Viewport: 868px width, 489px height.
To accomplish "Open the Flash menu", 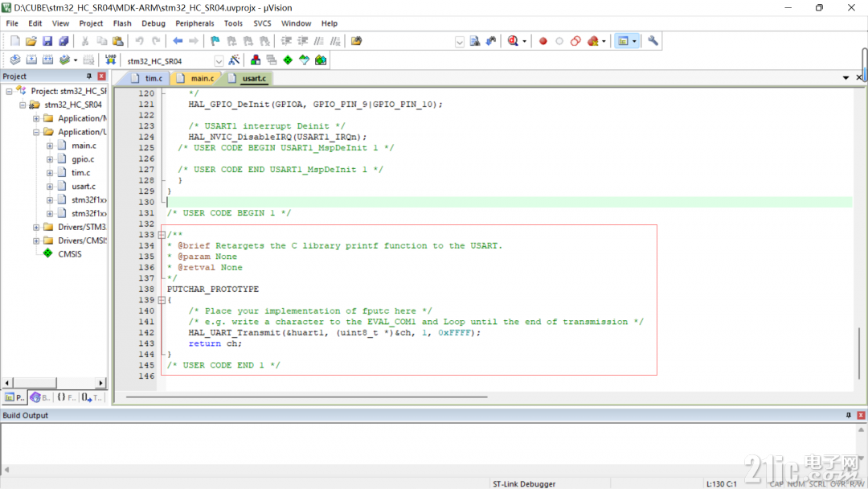I will (122, 23).
